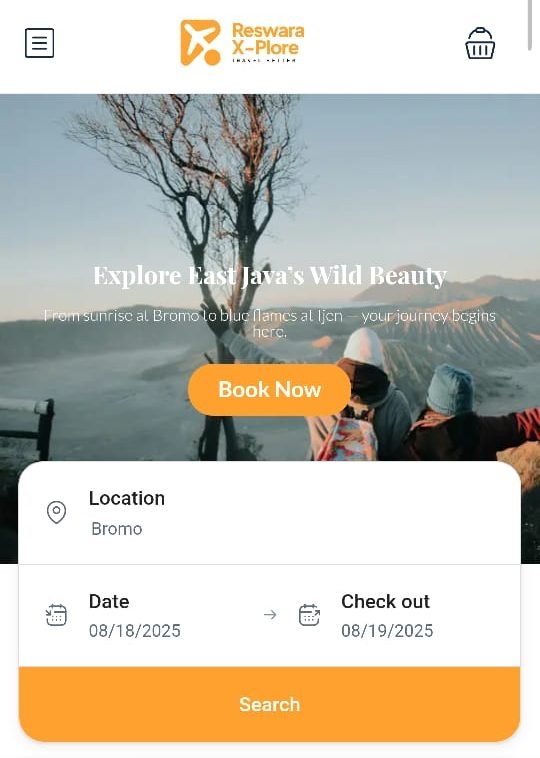Click the arrow between the dates
This screenshot has width=540, height=758.
point(270,615)
